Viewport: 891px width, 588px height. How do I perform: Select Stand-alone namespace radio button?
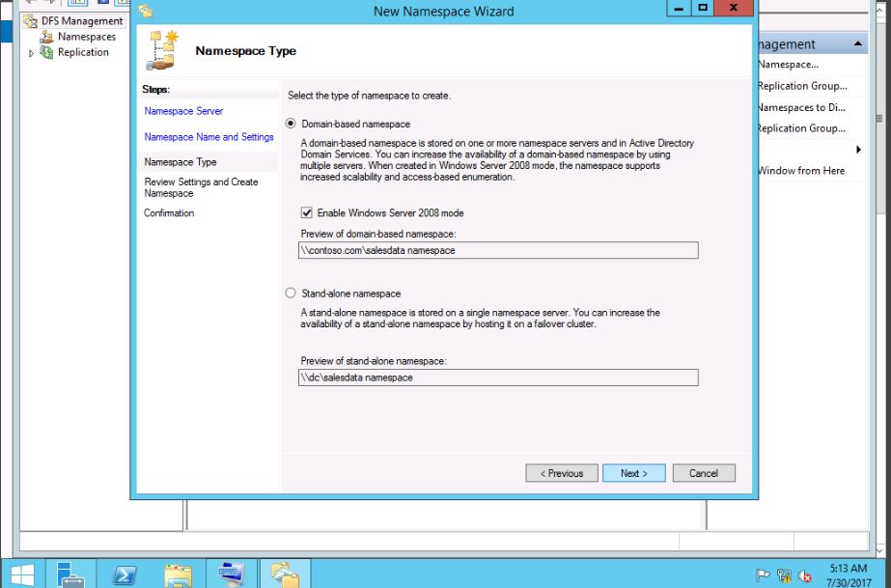pyautogui.click(x=291, y=294)
